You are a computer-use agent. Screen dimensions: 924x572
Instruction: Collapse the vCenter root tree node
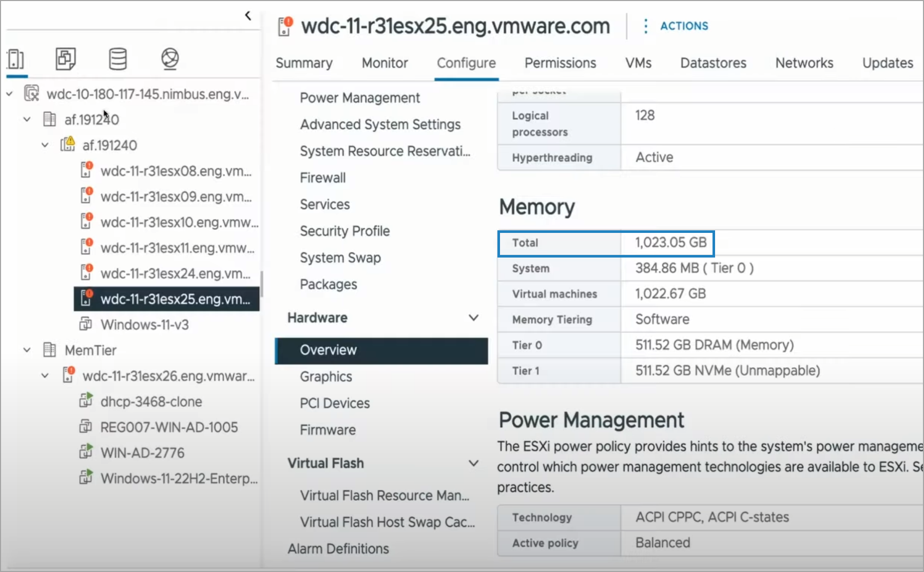(9, 94)
